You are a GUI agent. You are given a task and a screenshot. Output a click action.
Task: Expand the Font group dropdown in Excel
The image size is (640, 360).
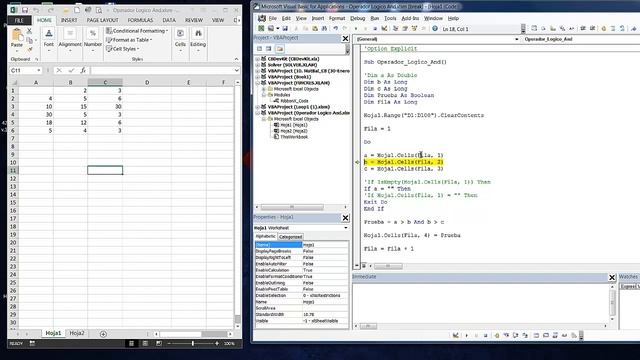pos(49,40)
